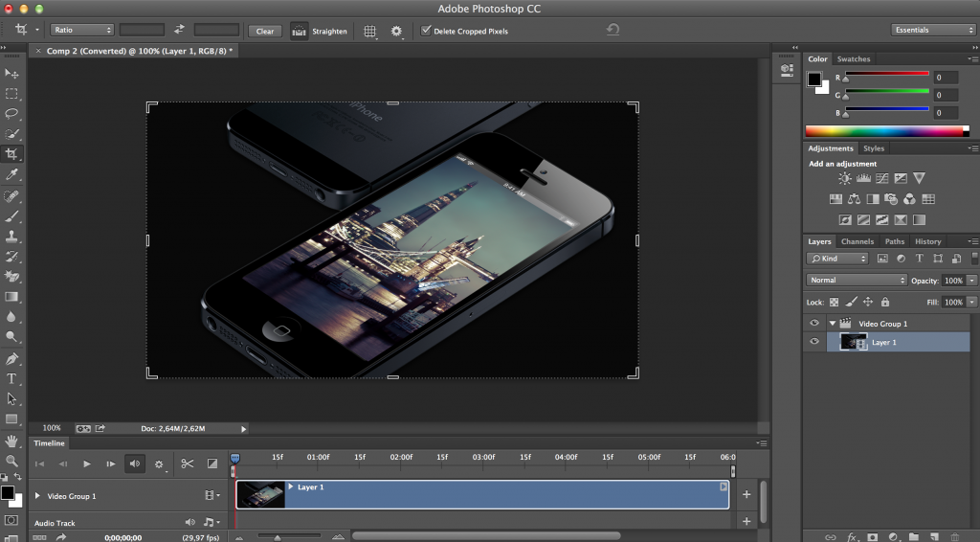This screenshot has height=542, width=980.
Task: Uncheck Delete Cropped Pixels
Action: [426, 30]
